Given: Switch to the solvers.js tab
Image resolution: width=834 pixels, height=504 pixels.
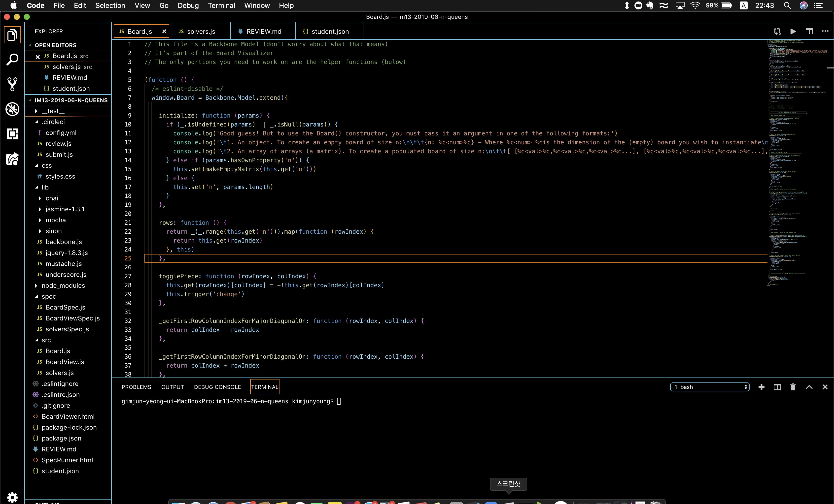Looking at the screenshot, I should pos(201,31).
